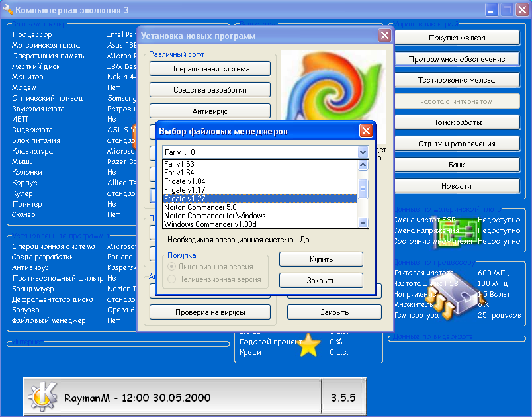Click Закрыть in the Установка новых программ window
Viewport: 532px width, 417px height.
(334, 312)
